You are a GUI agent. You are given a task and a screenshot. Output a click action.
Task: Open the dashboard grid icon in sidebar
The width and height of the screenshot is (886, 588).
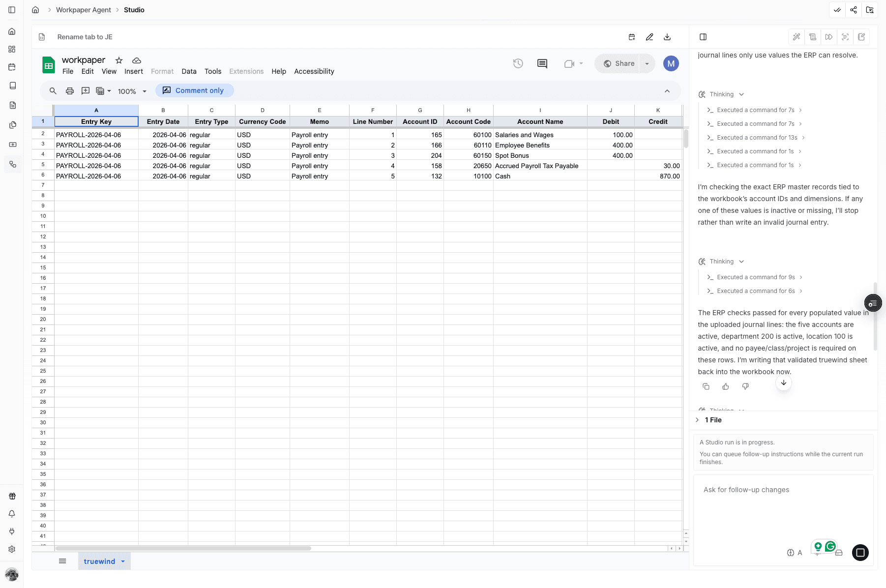point(12,49)
